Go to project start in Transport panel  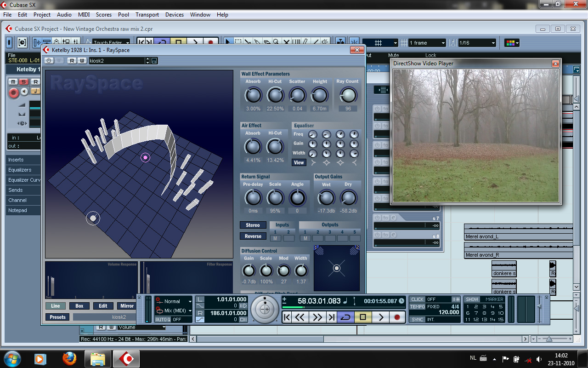pyautogui.click(x=287, y=317)
